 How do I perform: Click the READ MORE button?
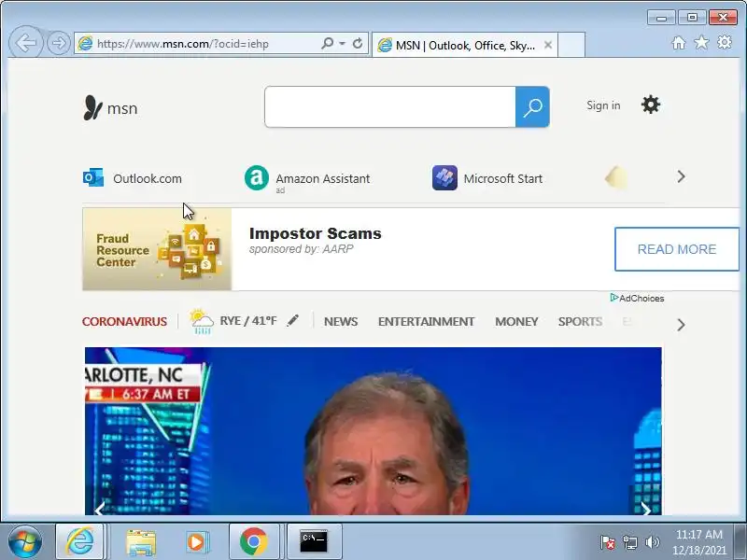[x=676, y=249]
